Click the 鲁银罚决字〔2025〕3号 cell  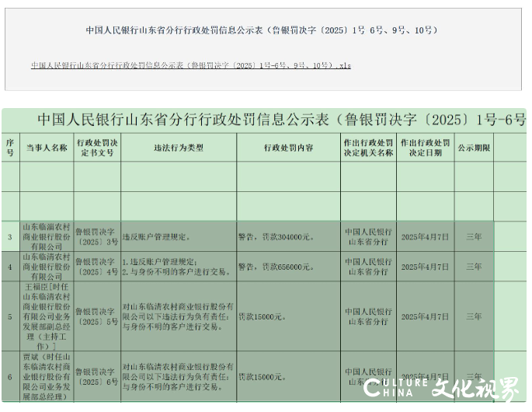pos(97,237)
